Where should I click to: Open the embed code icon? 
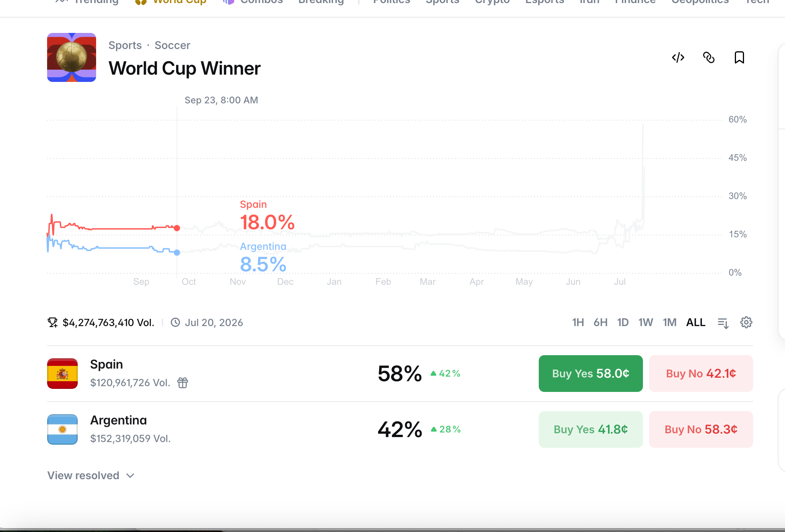[x=678, y=57]
